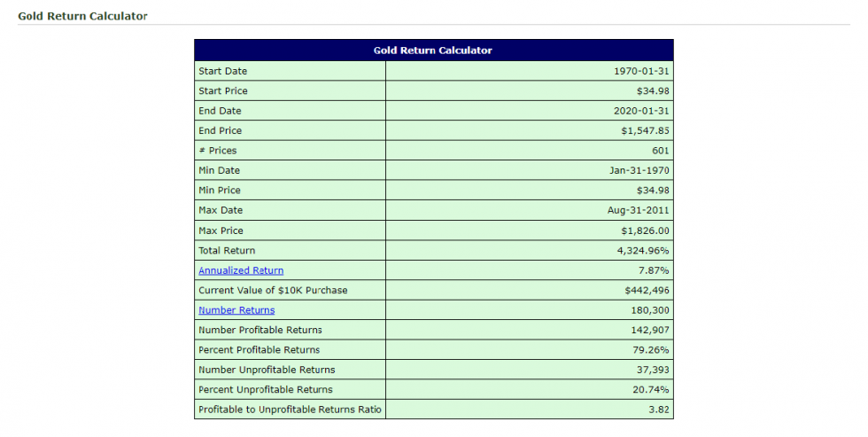Click the Gold Return Calculator page heading

pyautogui.click(x=82, y=16)
